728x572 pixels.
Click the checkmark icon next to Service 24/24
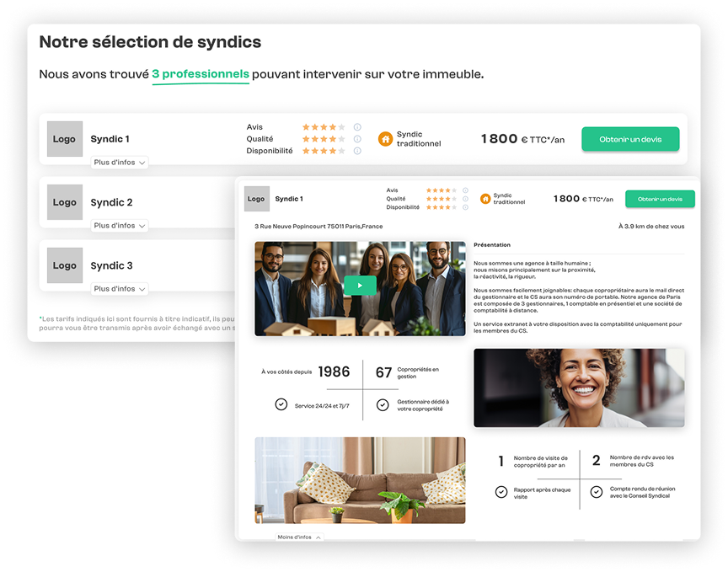tap(281, 404)
